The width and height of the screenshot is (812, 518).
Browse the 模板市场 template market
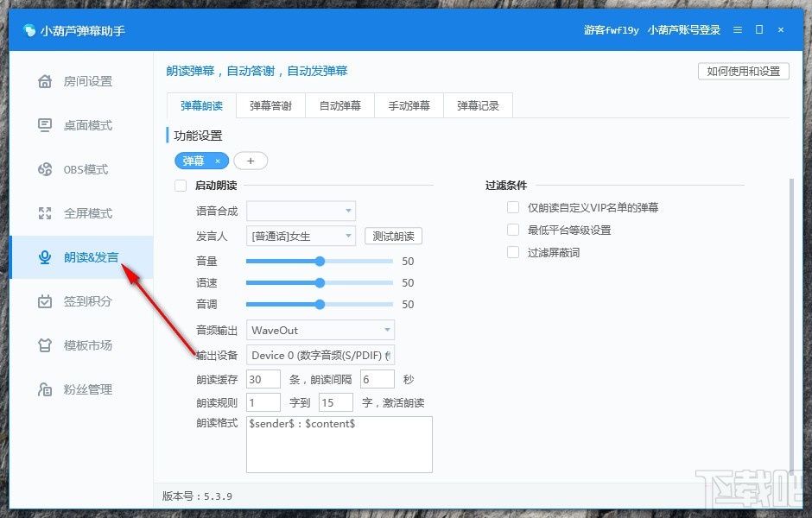(82, 344)
